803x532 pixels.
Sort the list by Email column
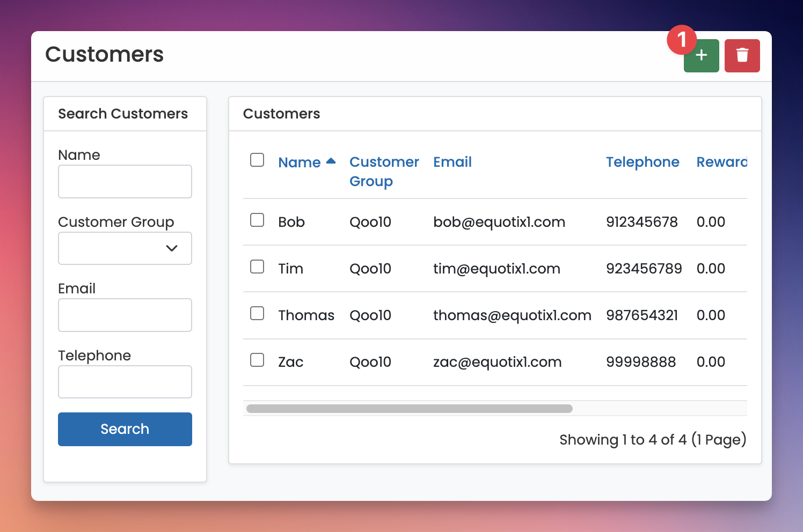tap(452, 162)
